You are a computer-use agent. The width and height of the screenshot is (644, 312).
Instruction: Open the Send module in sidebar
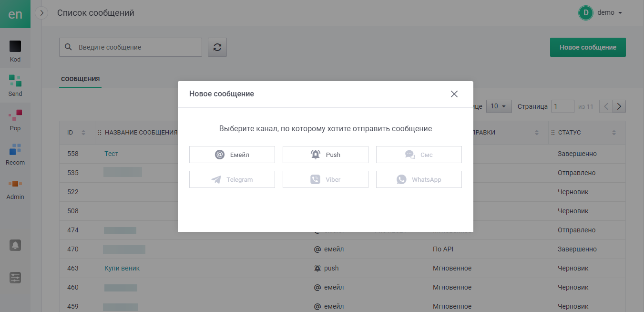15,86
